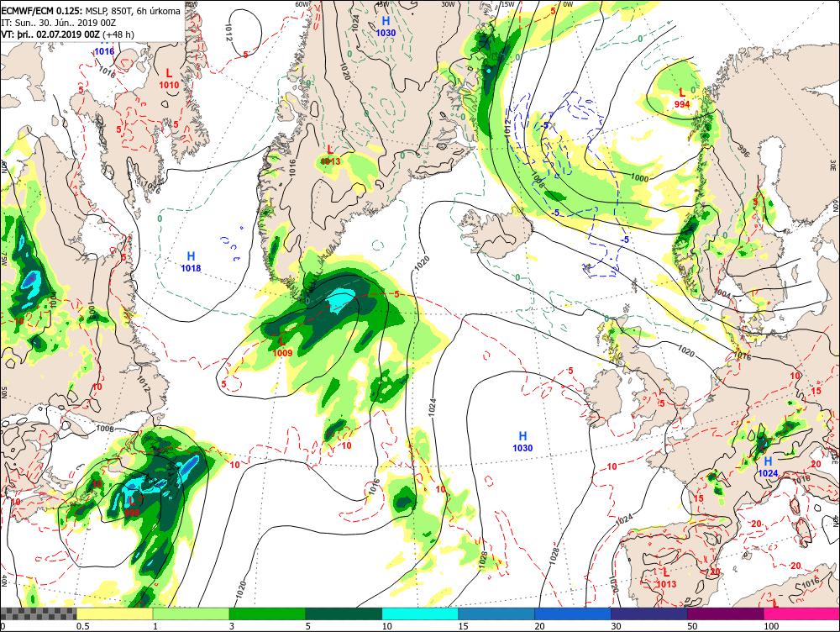The width and height of the screenshot is (840, 632).
Task: Click the 'H 1030' label over the mid-Atlantic
Action: point(522,442)
